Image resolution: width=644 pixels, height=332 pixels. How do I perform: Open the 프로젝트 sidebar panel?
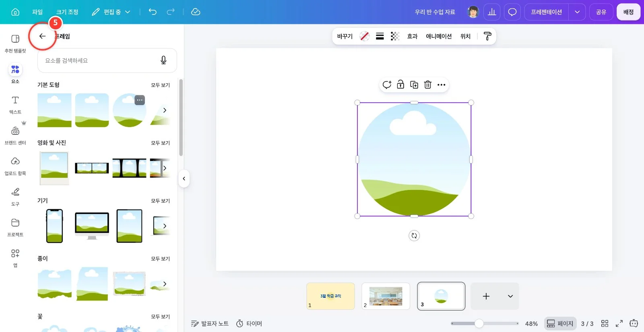(x=15, y=227)
